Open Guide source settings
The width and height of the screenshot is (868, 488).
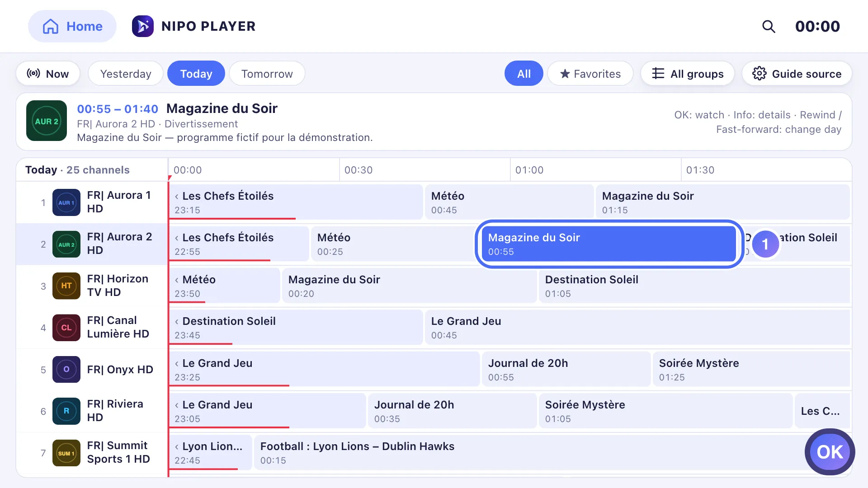point(797,74)
